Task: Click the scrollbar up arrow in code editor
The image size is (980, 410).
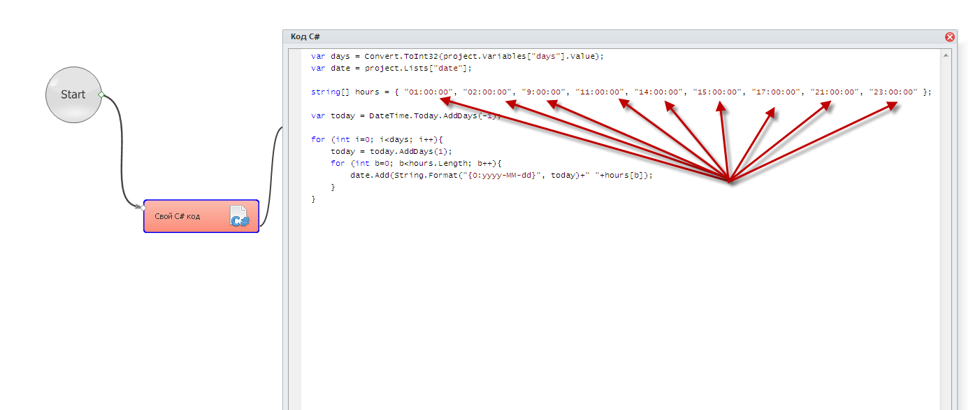Action: pos(946,55)
